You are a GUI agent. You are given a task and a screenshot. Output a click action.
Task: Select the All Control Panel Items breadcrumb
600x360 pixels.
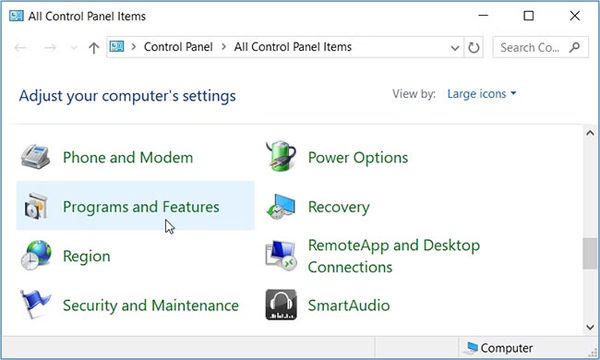click(x=293, y=47)
